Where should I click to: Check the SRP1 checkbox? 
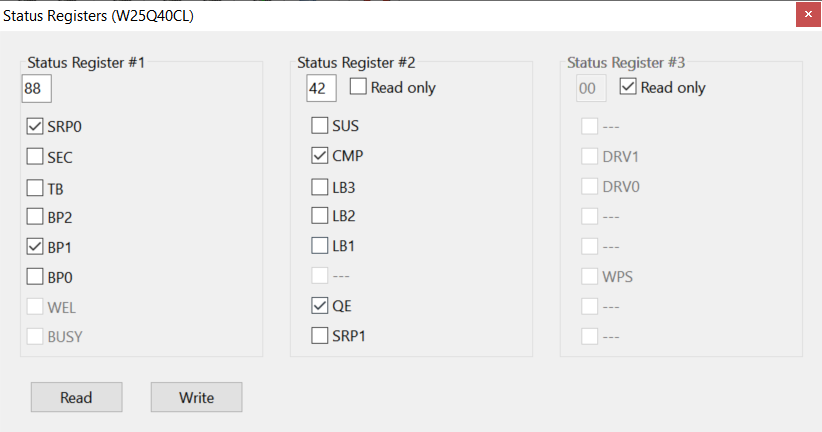[320, 335]
